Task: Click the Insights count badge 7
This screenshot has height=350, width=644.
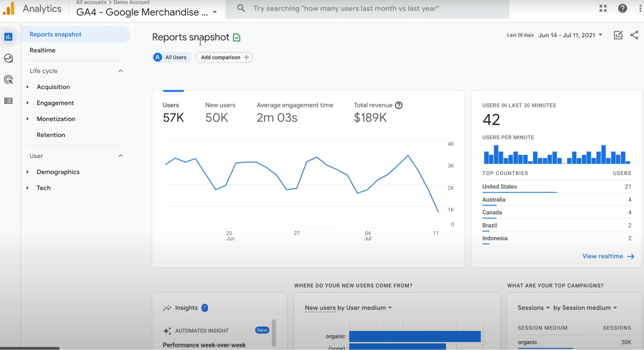Action: point(205,308)
